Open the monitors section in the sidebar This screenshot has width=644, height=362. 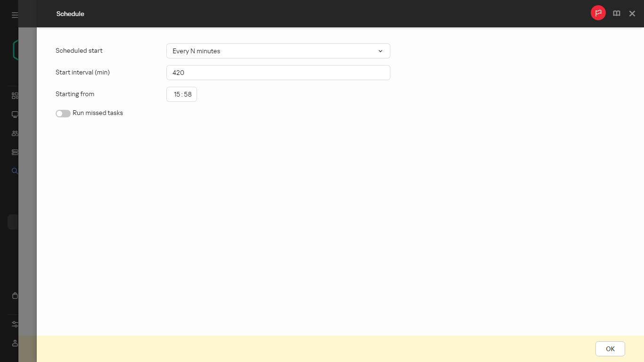(15, 114)
